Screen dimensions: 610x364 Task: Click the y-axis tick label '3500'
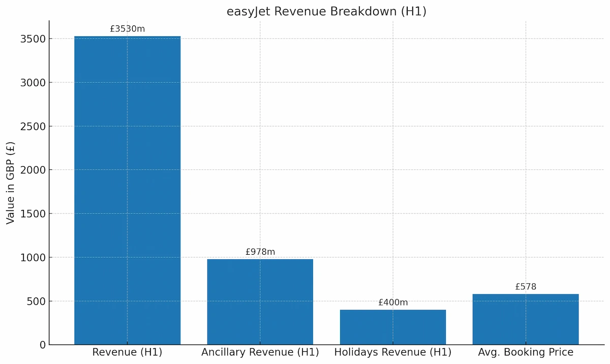pos(33,39)
